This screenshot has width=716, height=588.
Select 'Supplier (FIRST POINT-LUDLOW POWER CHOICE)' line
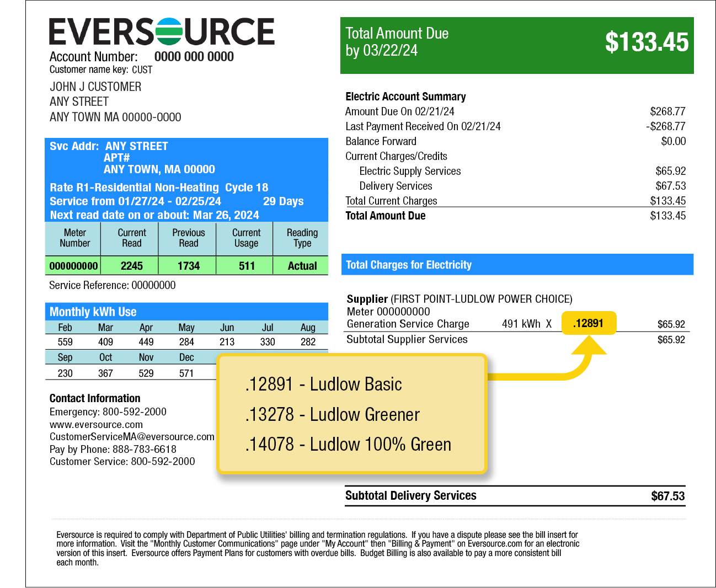point(459,299)
